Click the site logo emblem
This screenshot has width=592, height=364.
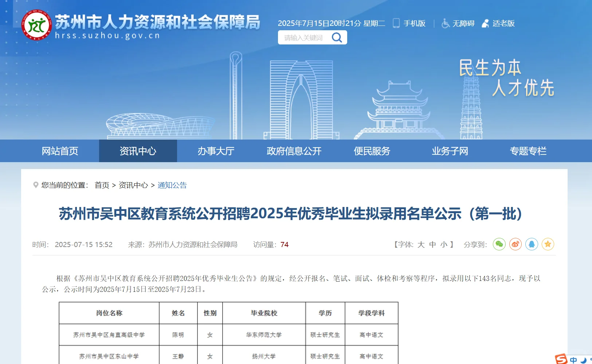(x=36, y=25)
